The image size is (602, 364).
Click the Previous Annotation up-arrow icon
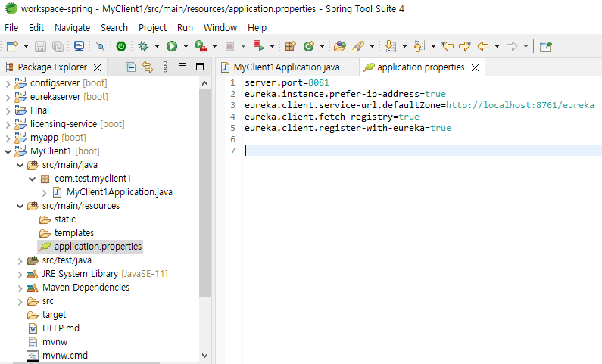click(x=419, y=46)
